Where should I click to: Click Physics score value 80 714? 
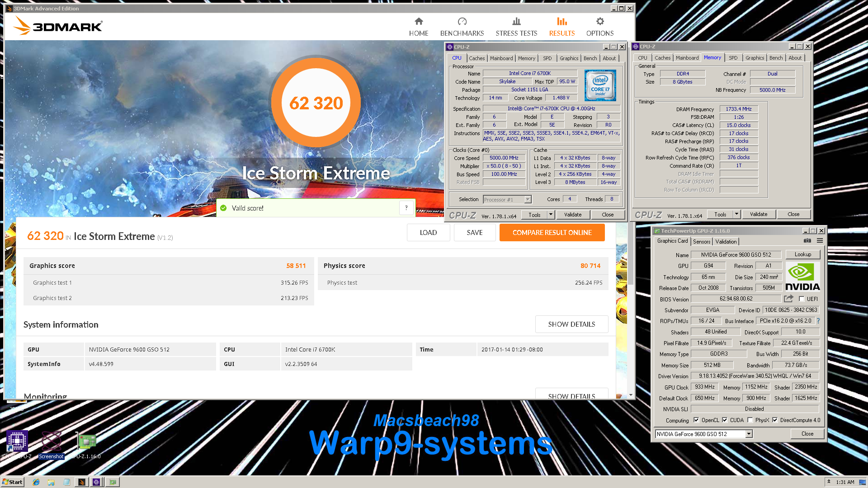(590, 266)
